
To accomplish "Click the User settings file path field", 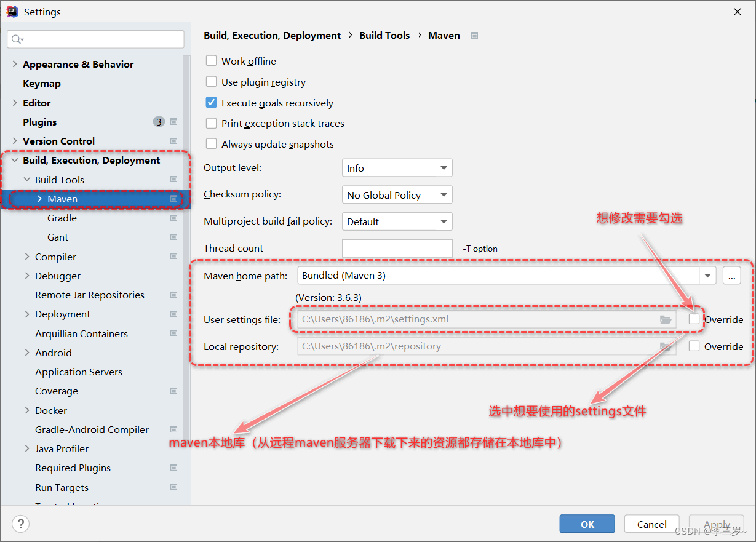I will 487,319.
